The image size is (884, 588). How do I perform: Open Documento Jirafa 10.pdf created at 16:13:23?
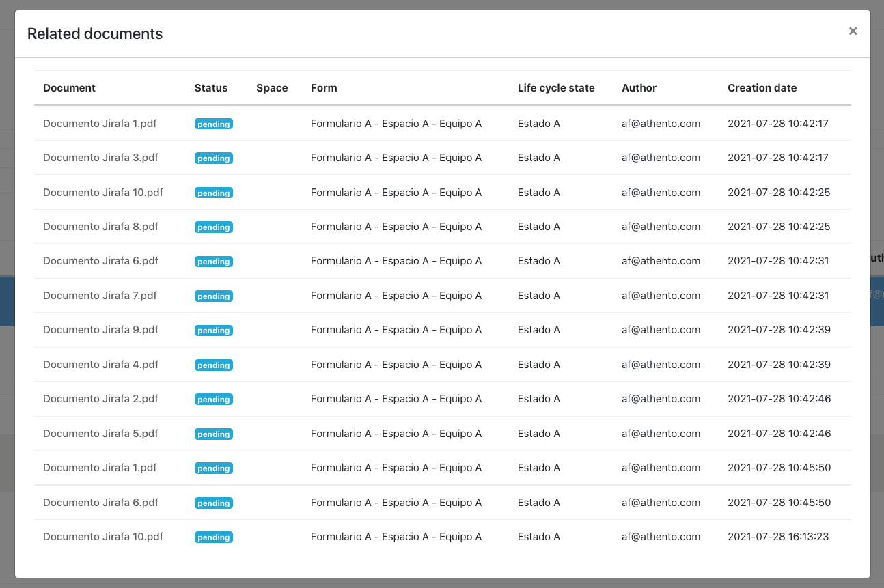pos(103,537)
